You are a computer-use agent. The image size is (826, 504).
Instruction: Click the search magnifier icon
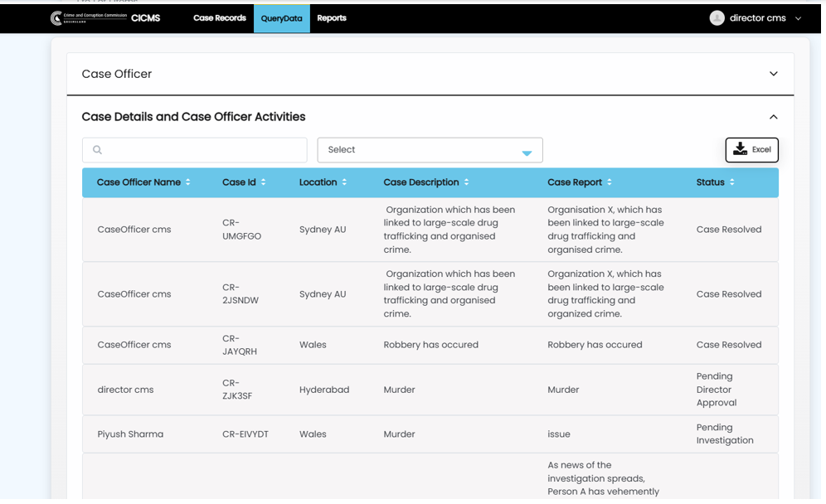coord(98,150)
